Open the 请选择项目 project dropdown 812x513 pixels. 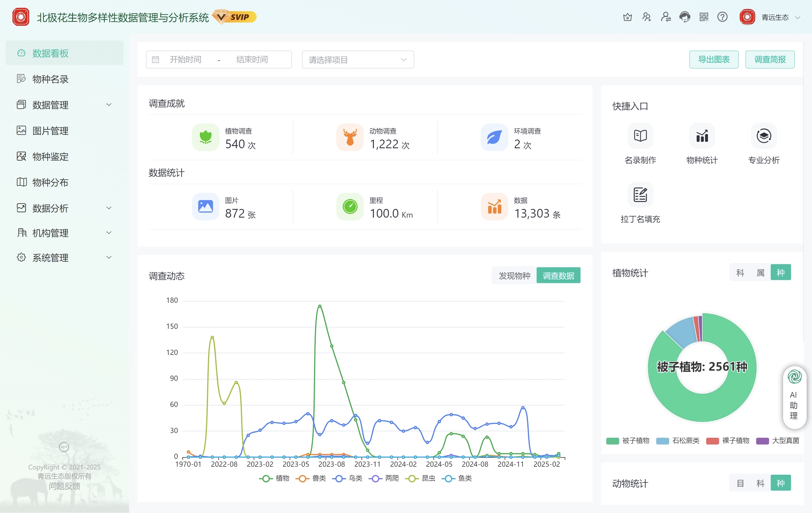358,60
